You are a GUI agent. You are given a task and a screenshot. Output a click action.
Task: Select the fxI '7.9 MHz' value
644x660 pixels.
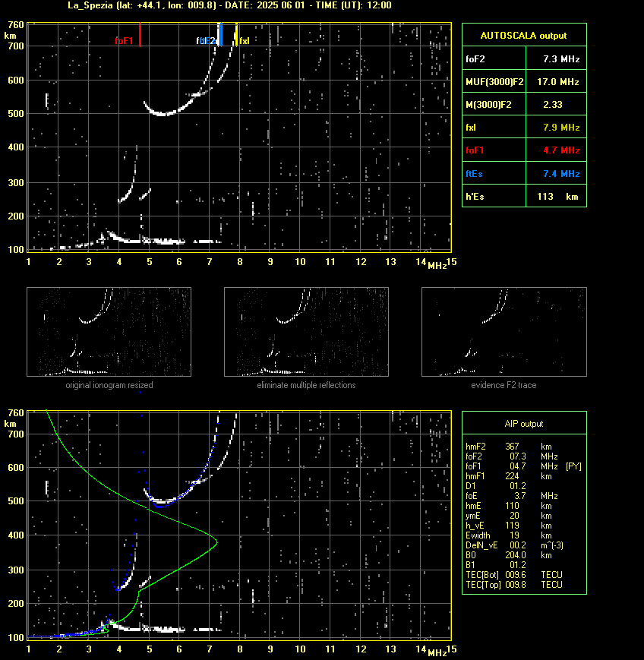(x=561, y=127)
